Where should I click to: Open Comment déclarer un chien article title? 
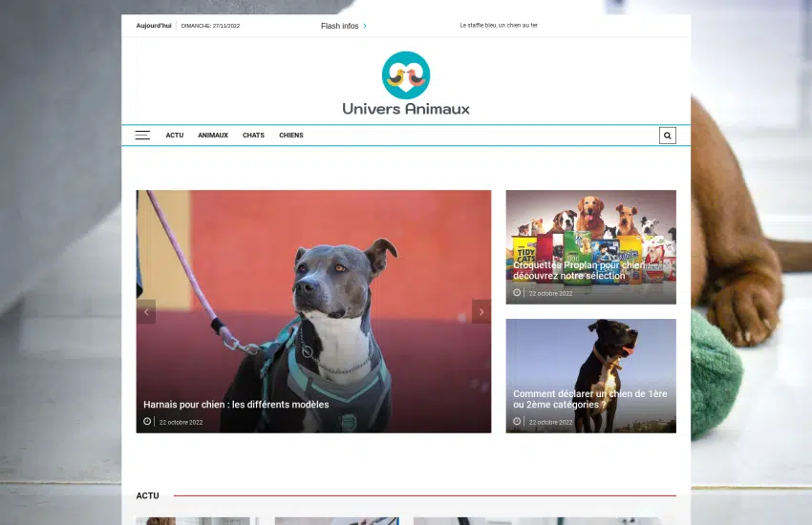(589, 399)
